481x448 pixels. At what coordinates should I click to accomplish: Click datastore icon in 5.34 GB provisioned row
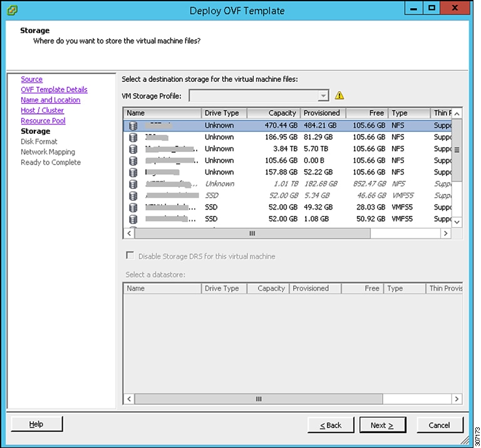[x=133, y=195]
